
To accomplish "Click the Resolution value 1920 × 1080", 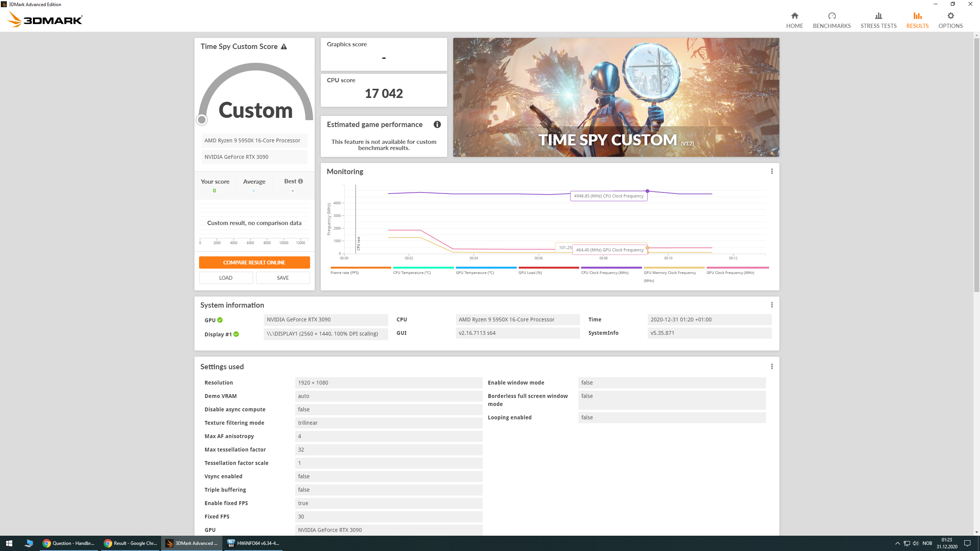I will [x=389, y=383].
